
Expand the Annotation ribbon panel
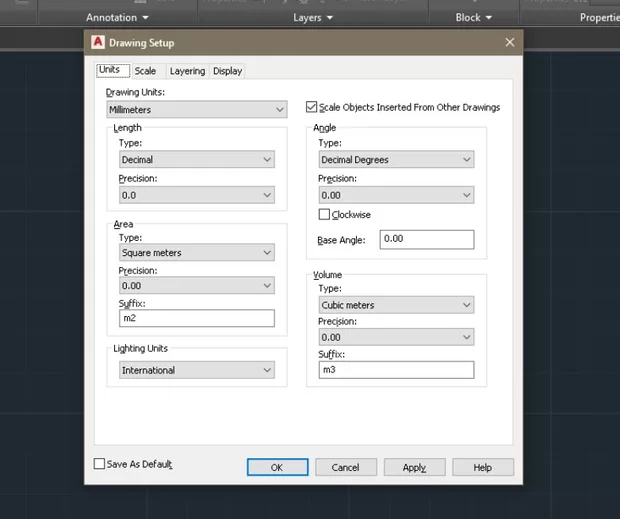[117, 18]
